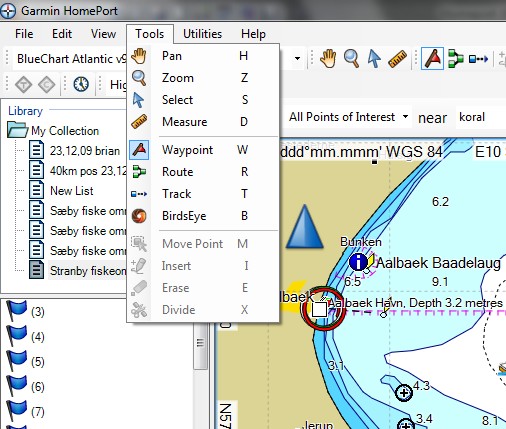The image size is (506, 429).
Task: Click the blue info marker on map
Action: 358,262
